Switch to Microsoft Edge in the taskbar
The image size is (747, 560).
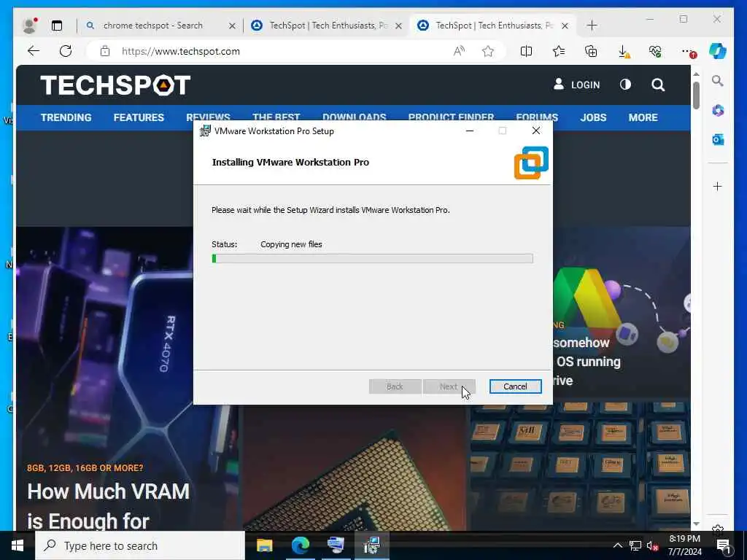[x=300, y=545]
